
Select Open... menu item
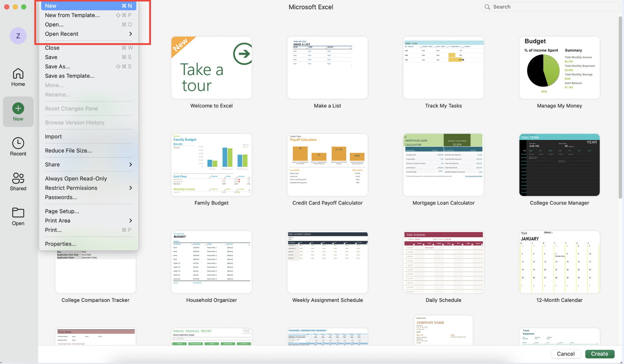[89, 24]
